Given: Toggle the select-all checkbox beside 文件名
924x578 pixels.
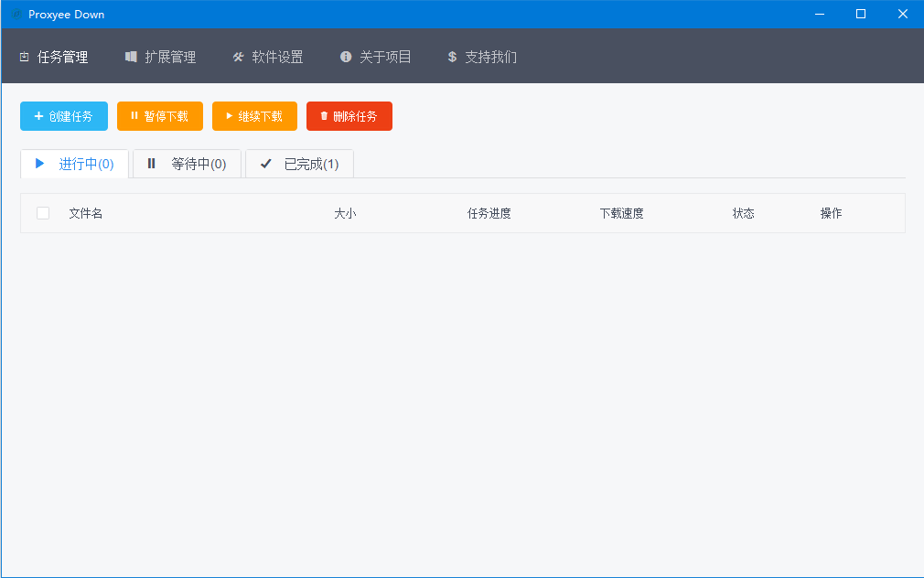Looking at the screenshot, I should (x=43, y=213).
